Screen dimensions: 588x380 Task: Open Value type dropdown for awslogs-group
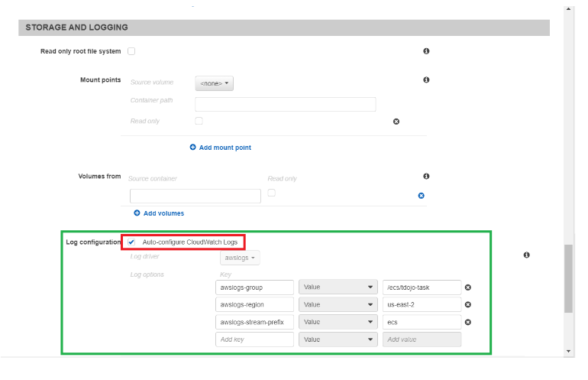click(x=338, y=287)
